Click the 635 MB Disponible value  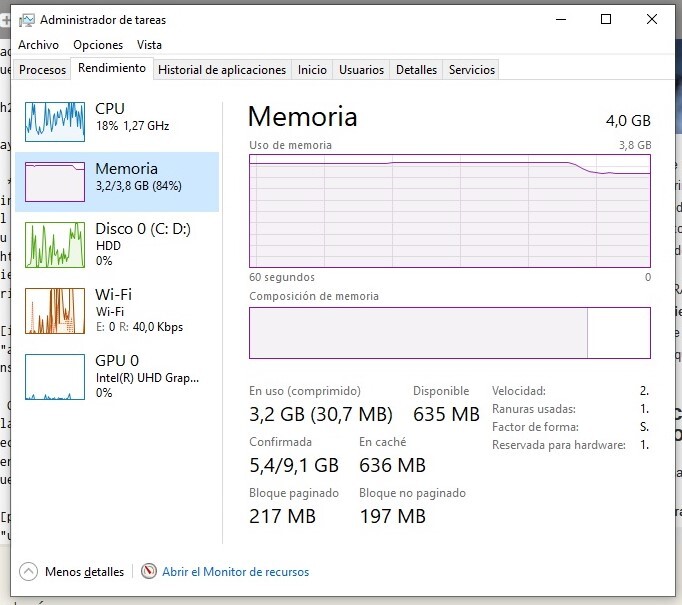point(446,414)
